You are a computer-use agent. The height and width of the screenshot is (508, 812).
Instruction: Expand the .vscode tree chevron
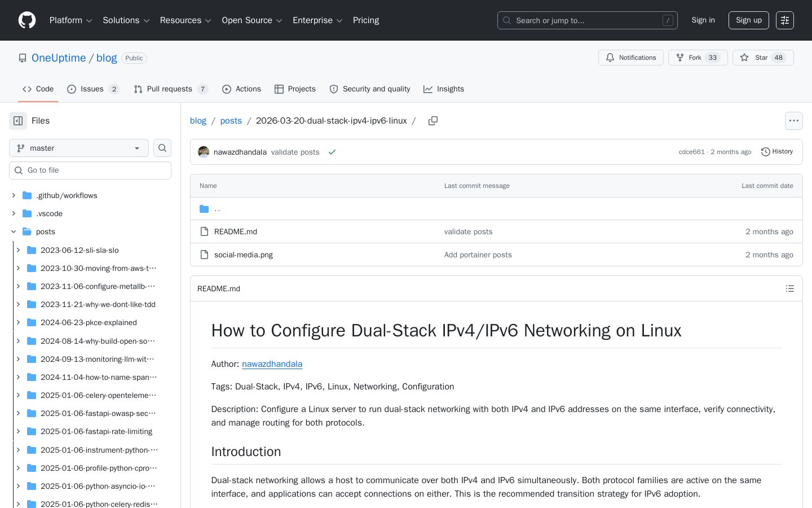click(14, 213)
